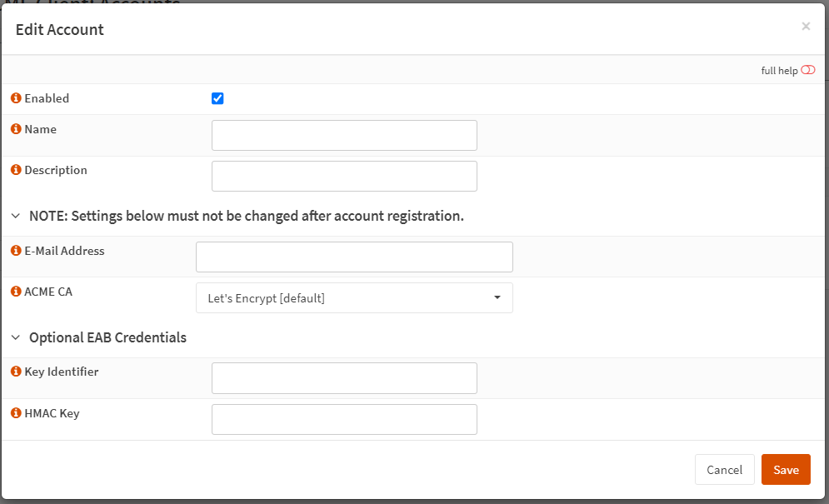Image resolution: width=829 pixels, height=504 pixels.
Task: Toggle the full help switch
Action: (x=807, y=71)
